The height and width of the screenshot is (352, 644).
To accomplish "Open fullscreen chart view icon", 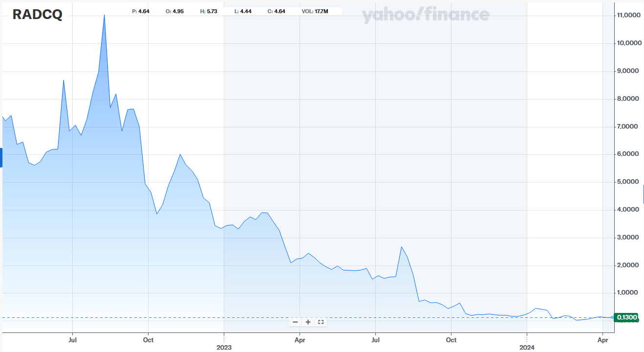I will 321,322.
